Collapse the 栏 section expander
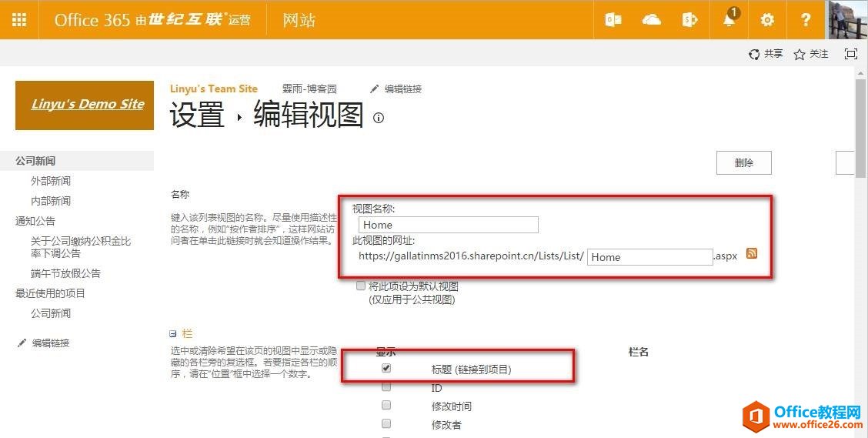Image resolution: width=868 pixels, height=438 pixels. pyautogui.click(x=173, y=334)
